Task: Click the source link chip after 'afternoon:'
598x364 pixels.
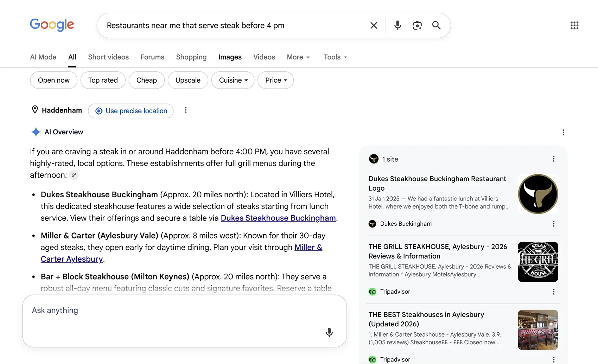Action: point(74,175)
